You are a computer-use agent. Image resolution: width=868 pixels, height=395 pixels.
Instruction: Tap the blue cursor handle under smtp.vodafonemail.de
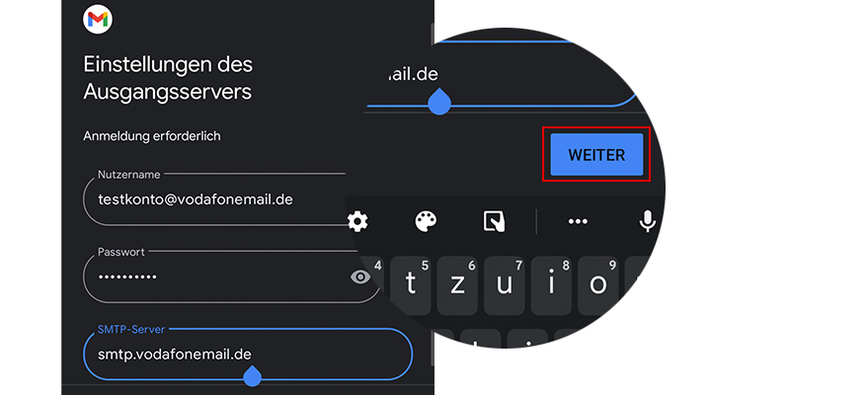[253, 374]
